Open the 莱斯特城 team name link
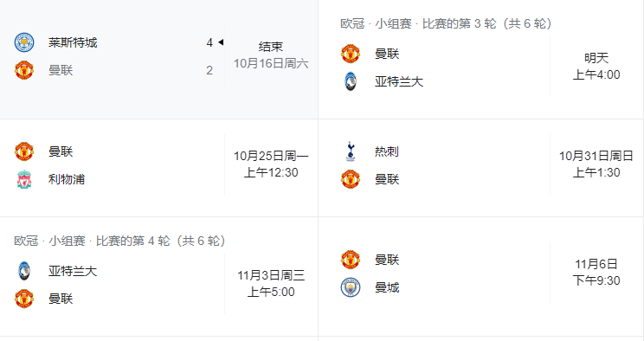644x341 pixels. [73, 42]
